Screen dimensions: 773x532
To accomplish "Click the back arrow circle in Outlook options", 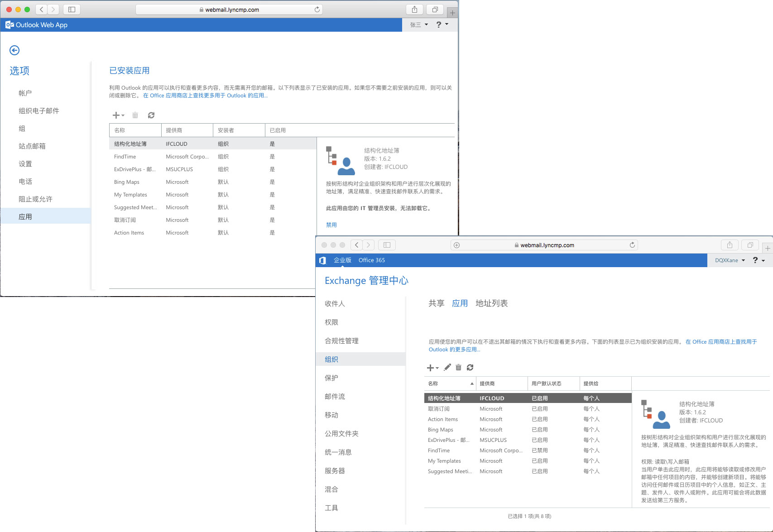I will pos(14,50).
